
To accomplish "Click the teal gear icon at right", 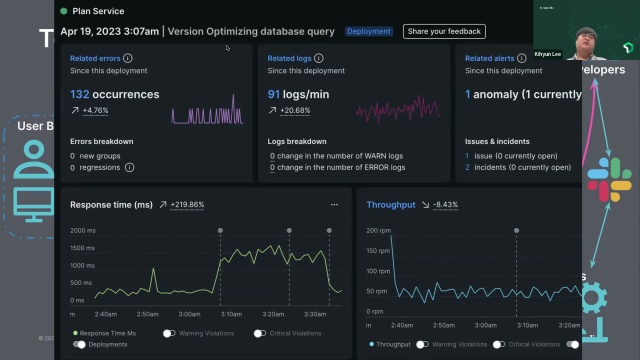I will [x=594, y=297].
